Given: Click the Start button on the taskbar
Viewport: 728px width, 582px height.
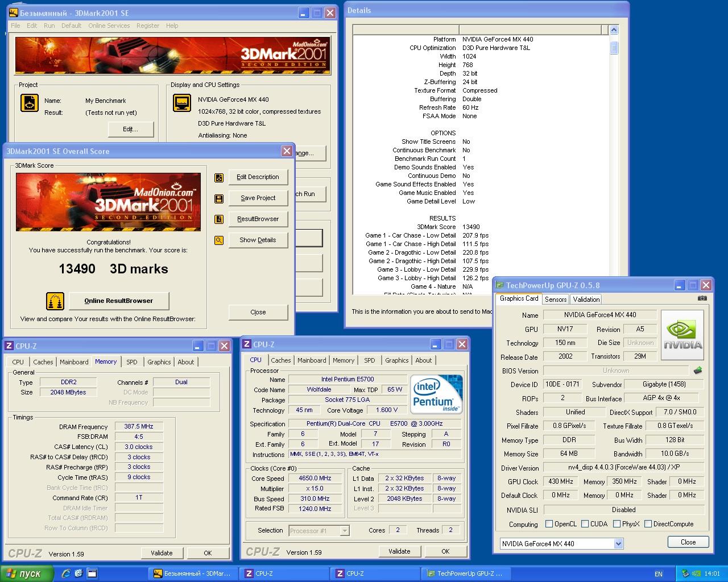Looking at the screenshot, I should (27, 573).
